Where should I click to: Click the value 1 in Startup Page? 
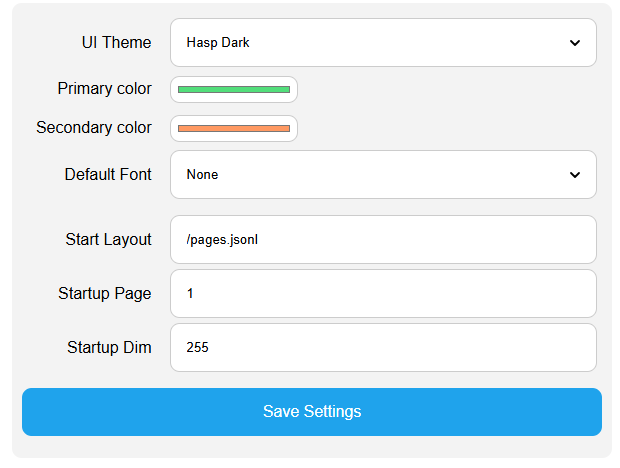tap(190, 294)
